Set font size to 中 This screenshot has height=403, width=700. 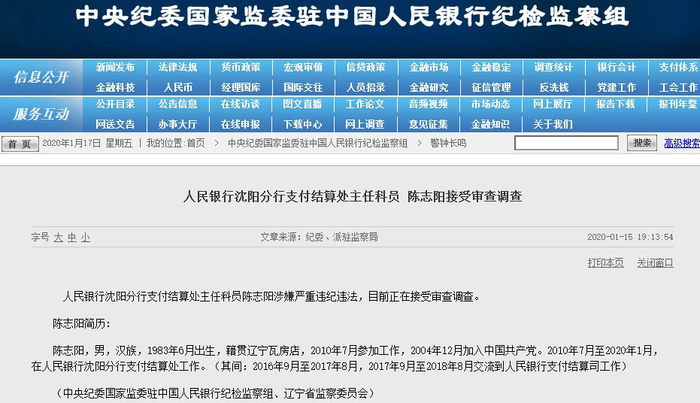[x=72, y=237]
